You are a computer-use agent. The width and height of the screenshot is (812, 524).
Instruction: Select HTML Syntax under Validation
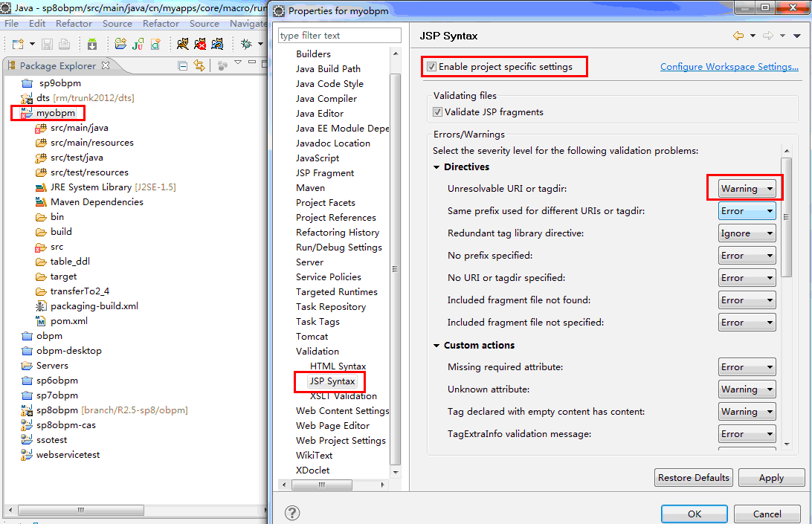point(338,366)
